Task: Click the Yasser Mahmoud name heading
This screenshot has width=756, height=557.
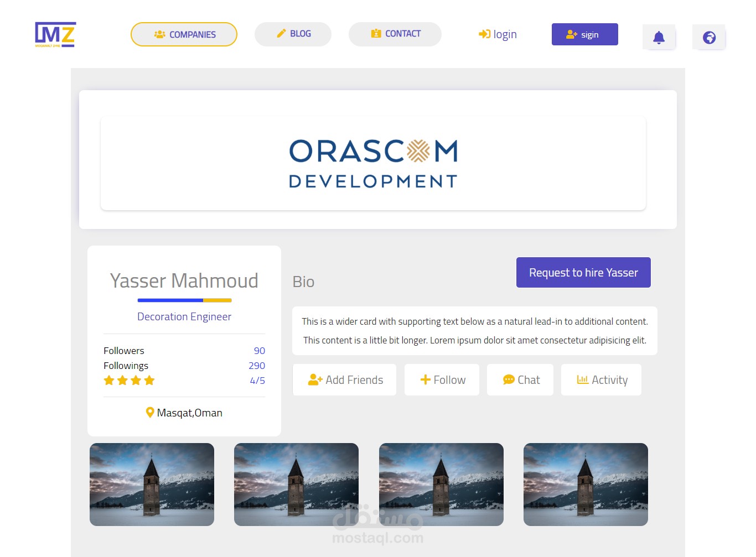Action: pos(184,280)
